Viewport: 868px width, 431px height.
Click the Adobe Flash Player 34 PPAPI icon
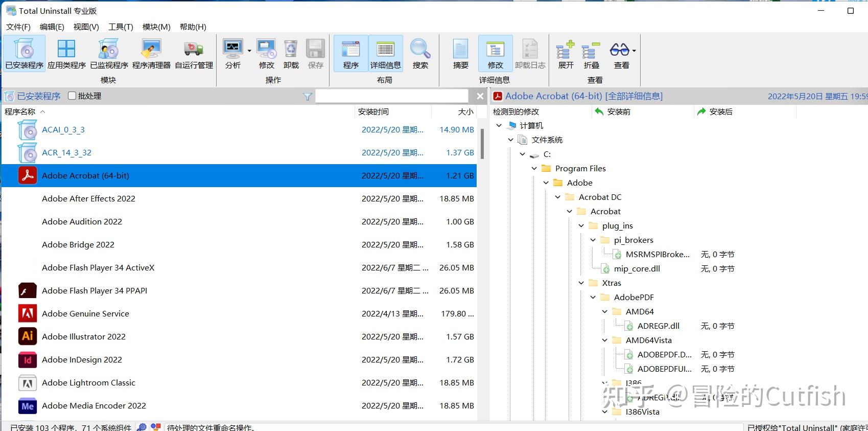point(28,290)
